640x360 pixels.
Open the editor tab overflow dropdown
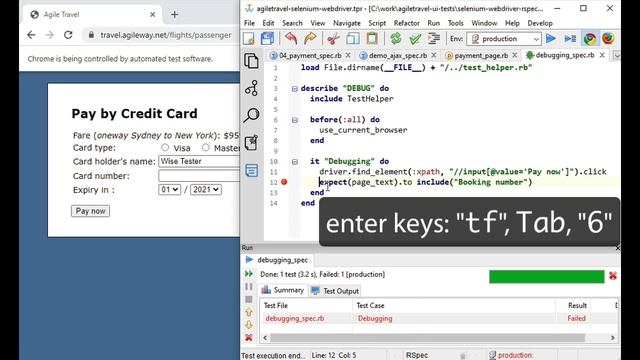(x=617, y=56)
